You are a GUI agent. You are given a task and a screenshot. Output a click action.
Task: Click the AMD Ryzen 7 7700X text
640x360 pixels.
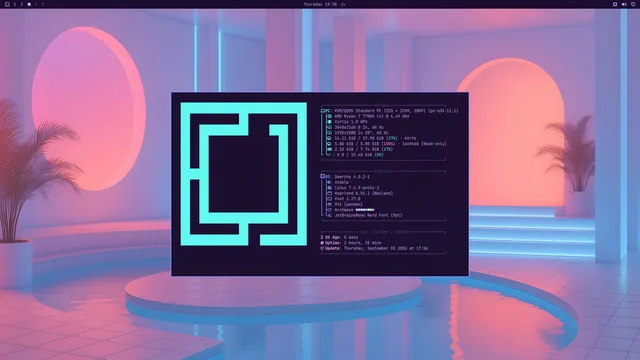pyautogui.click(x=371, y=116)
